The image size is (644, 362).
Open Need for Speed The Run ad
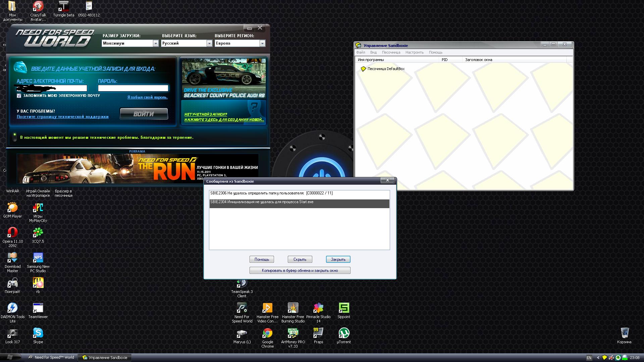138,168
